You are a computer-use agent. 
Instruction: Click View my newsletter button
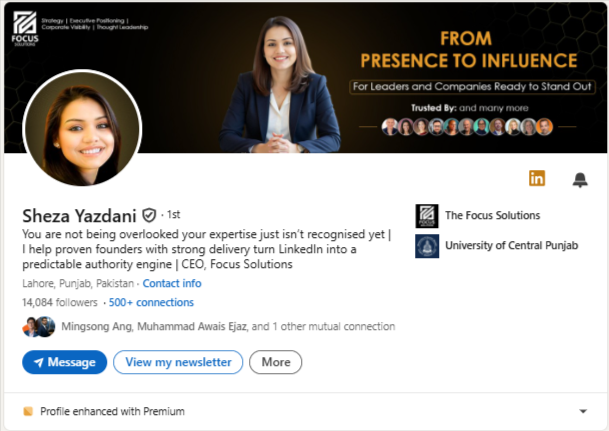pos(178,362)
